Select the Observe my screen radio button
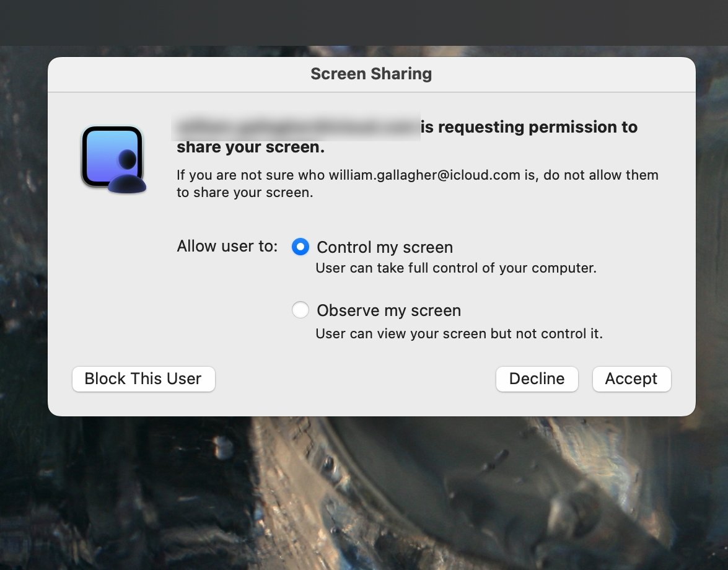This screenshot has height=570, width=728. coord(300,310)
